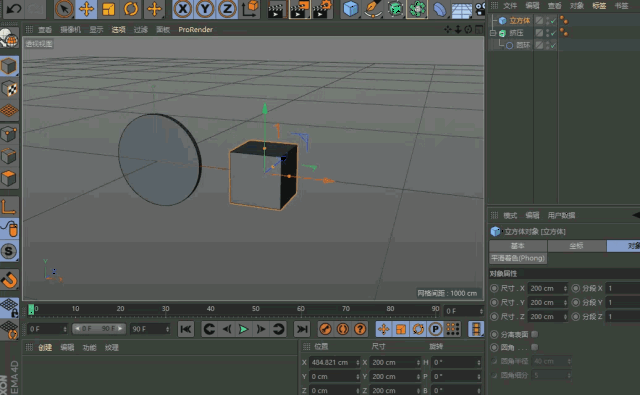640x395 pixels.
Task: Select the live selection arrow tool
Action: pos(64,9)
